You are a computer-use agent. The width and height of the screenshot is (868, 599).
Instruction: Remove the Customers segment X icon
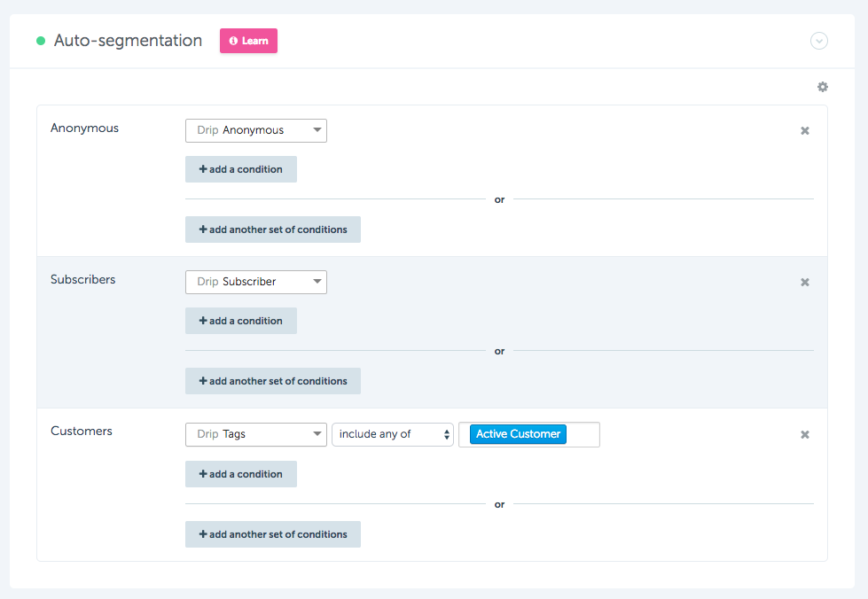tap(805, 435)
